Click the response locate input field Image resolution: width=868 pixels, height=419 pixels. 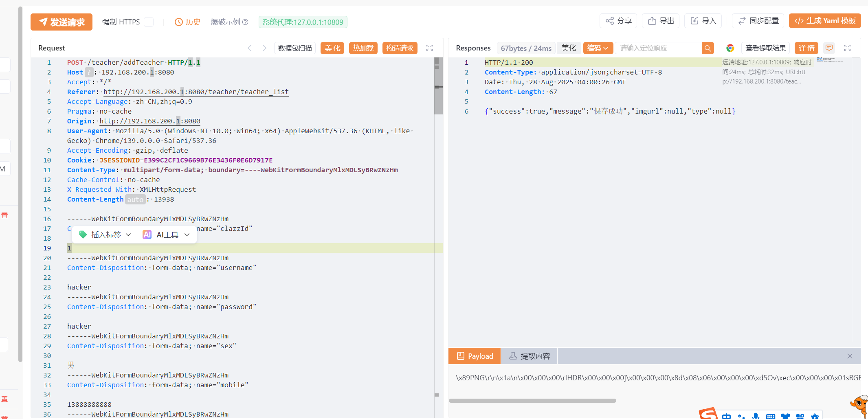658,48
